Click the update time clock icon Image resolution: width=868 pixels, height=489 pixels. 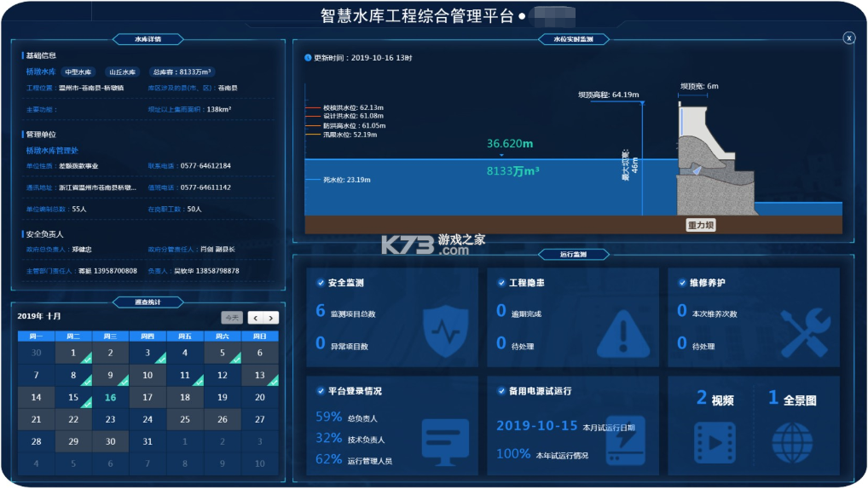point(308,58)
